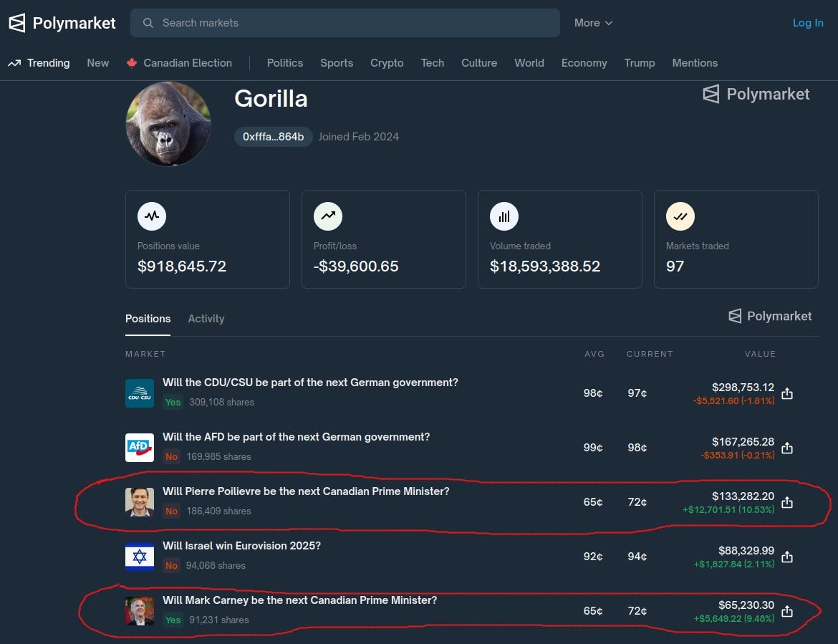Open the Israel Eurovision 2025 market

point(241,546)
